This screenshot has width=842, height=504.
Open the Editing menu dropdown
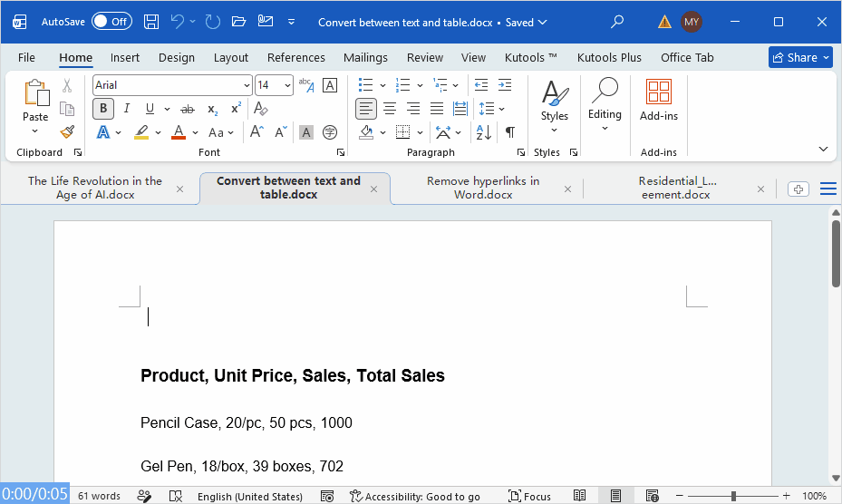(x=605, y=105)
